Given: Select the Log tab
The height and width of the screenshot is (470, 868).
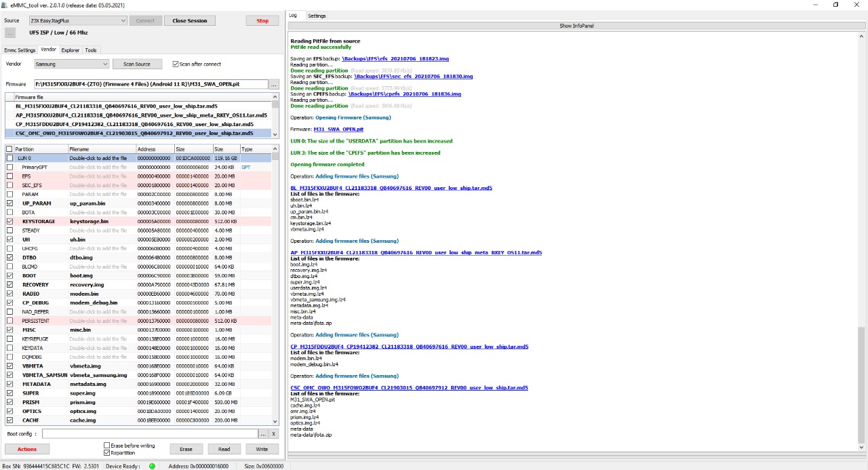Looking at the screenshot, I should pyautogui.click(x=293, y=15).
